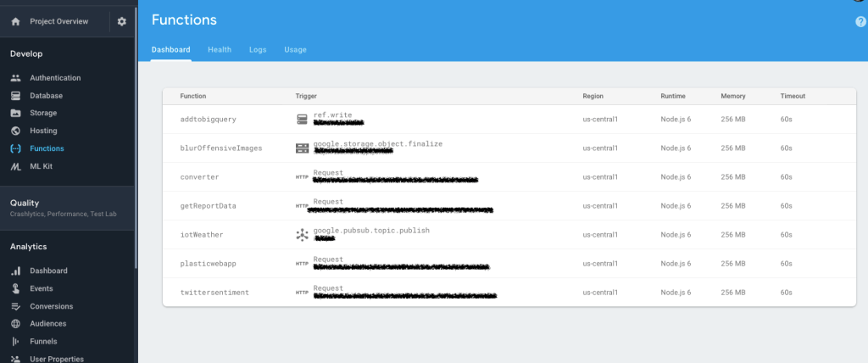Screen dimensions: 868x363
Task: Click the Authentication people icon
Action: point(15,78)
